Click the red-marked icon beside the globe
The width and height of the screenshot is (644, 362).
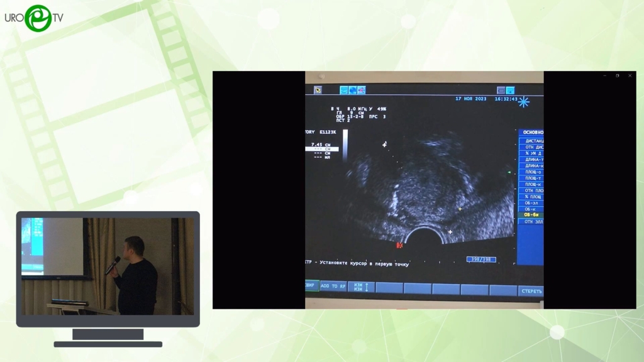coord(362,90)
